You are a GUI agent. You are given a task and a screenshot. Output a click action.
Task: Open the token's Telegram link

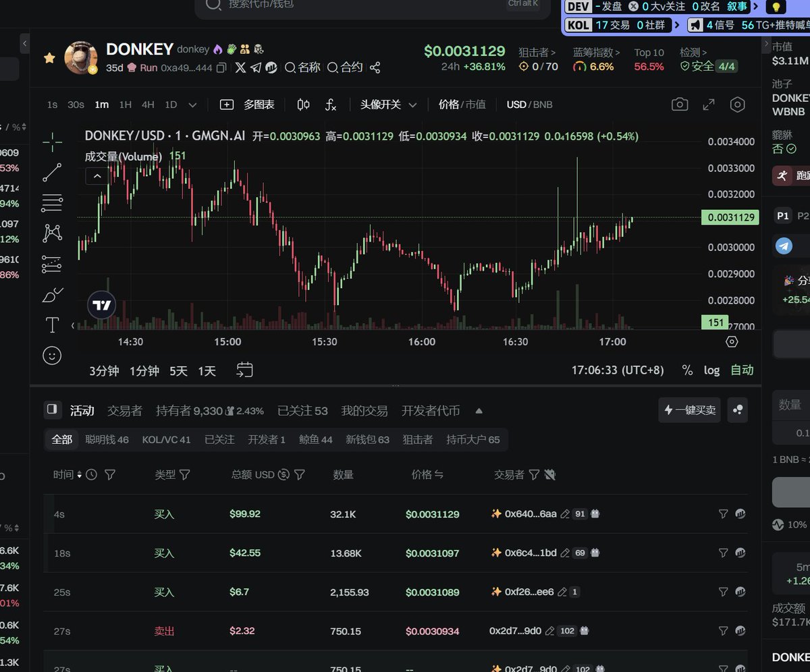pyautogui.click(x=256, y=67)
